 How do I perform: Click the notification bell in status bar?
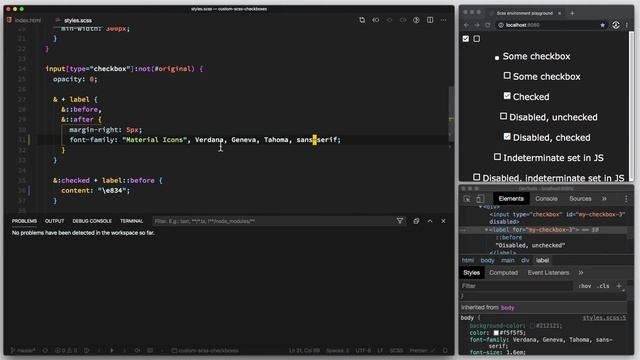point(445,350)
